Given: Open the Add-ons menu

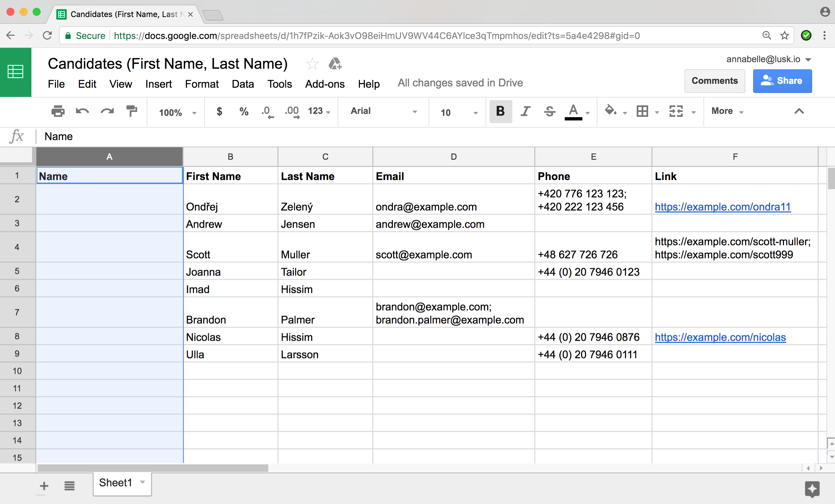Looking at the screenshot, I should (324, 83).
